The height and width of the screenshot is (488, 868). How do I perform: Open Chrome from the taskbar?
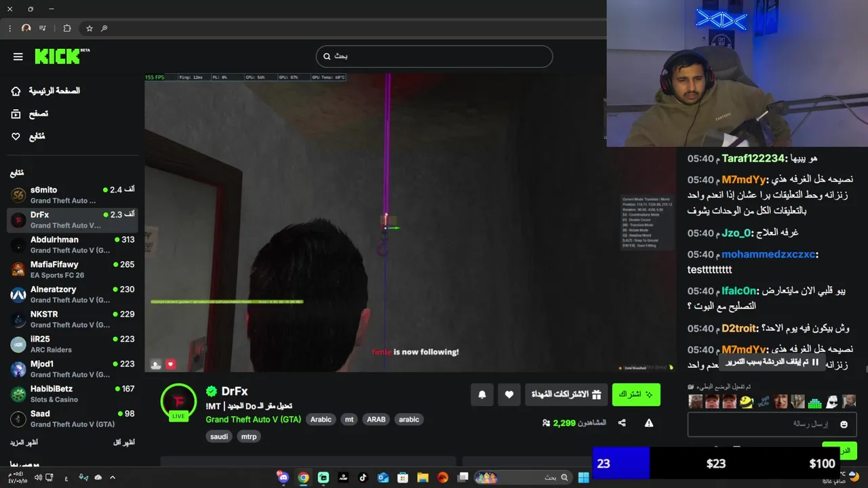click(x=303, y=477)
